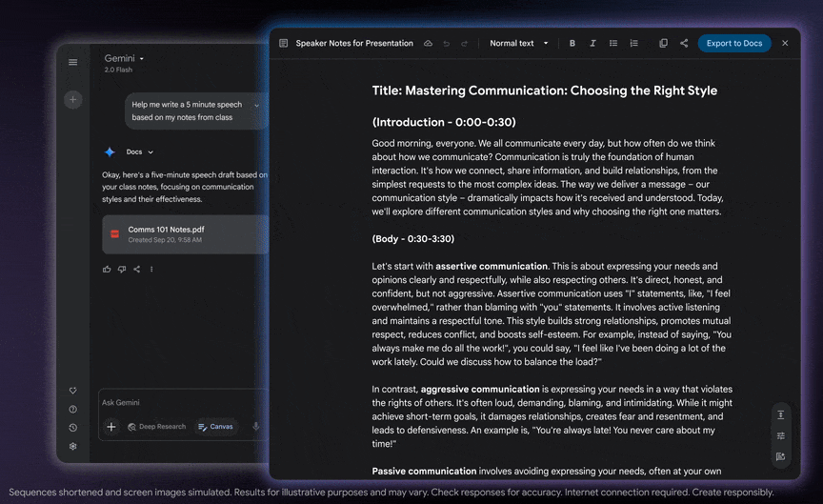Screen dimensions: 823x504
Task: Give the response a thumbs down
Action: (x=122, y=270)
